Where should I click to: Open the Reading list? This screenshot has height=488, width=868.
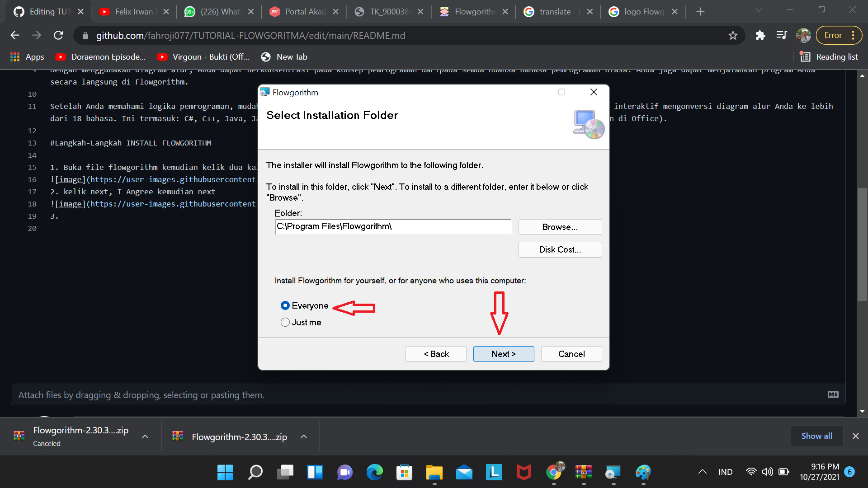(x=830, y=56)
